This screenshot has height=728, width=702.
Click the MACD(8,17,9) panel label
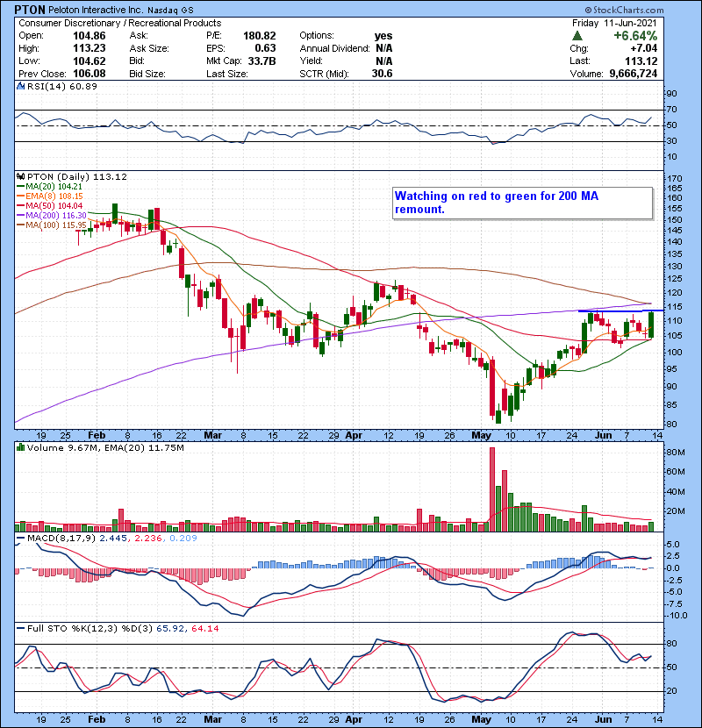pyautogui.click(x=62, y=539)
